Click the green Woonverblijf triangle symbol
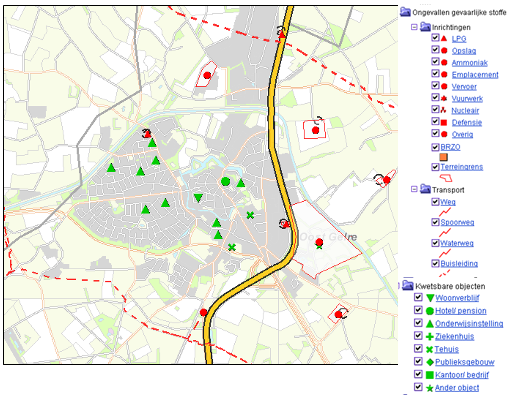Screen dimensions: 507x395 [430, 298]
